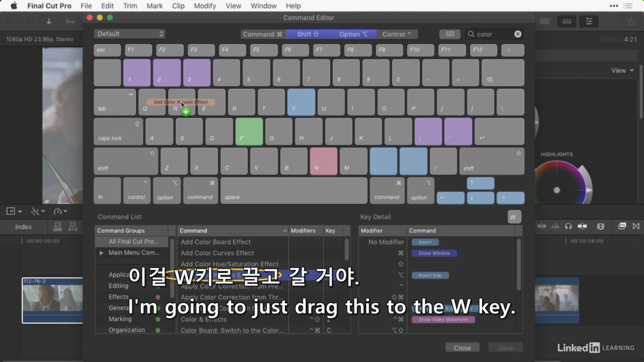
Task: Select the space bar key
Action: pos(294,191)
